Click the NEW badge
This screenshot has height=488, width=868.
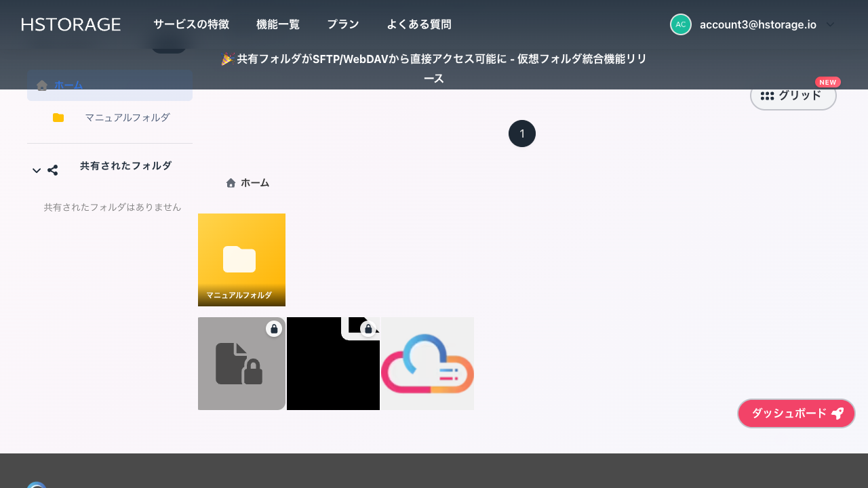pos(828,82)
